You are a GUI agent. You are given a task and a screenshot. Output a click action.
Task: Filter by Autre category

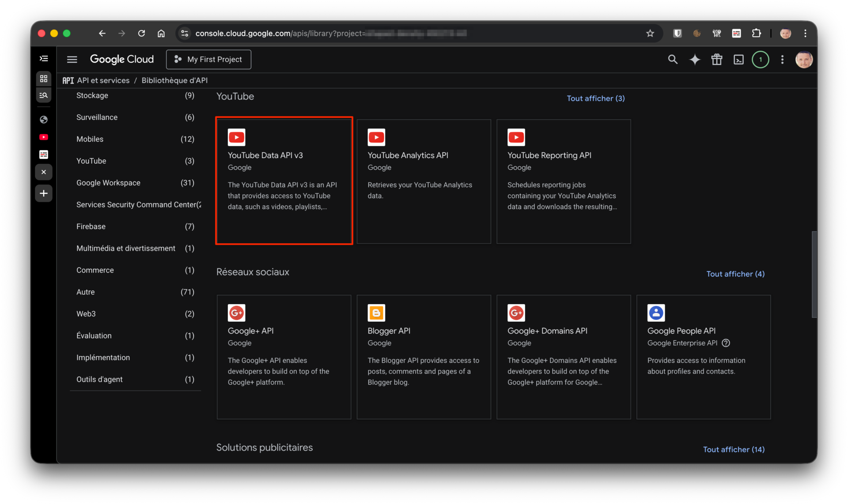pyautogui.click(x=135, y=292)
